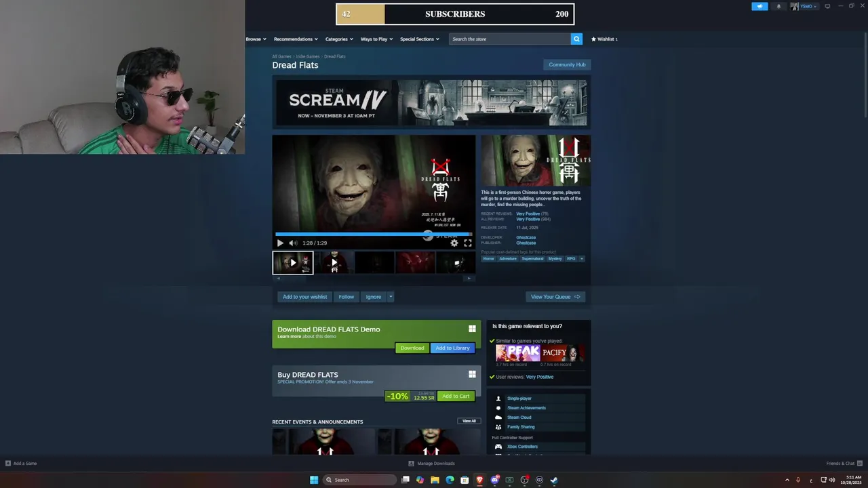Click the Ignore button
This screenshot has width=868, height=488.
click(x=374, y=297)
